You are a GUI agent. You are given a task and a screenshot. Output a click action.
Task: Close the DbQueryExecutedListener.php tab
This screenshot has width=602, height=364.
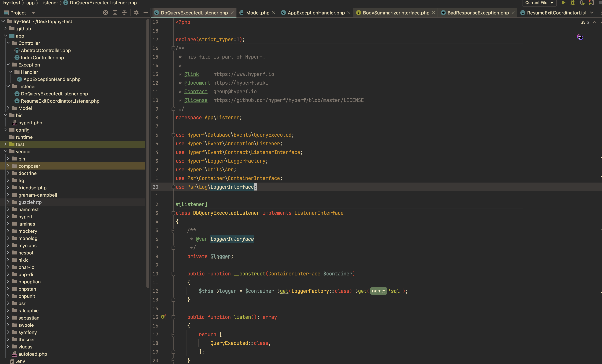[232, 13]
